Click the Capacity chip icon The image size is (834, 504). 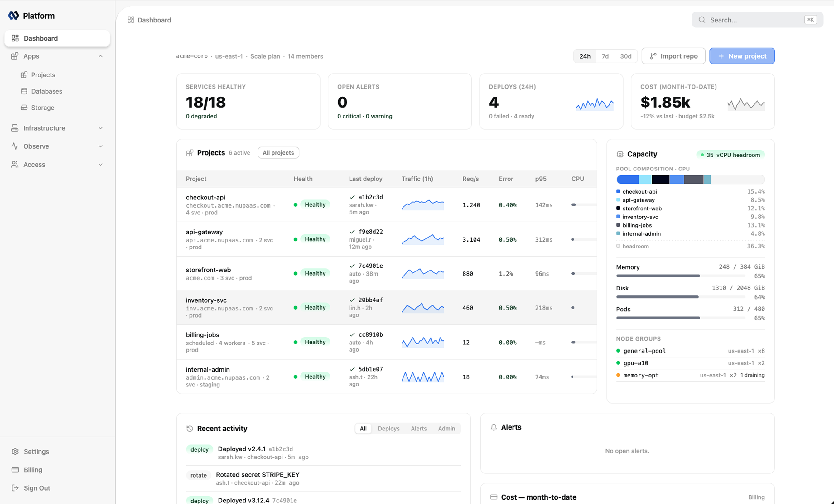[x=620, y=154]
